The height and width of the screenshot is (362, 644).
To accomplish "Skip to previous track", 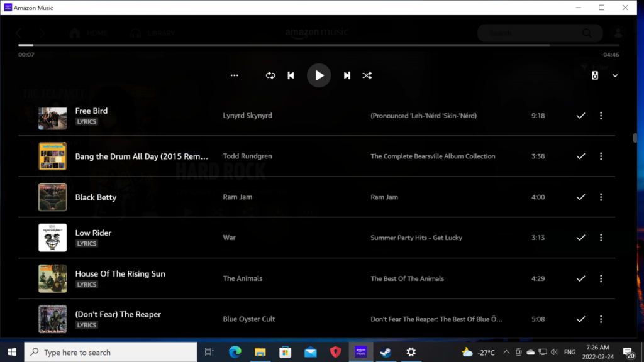I will coord(291,75).
